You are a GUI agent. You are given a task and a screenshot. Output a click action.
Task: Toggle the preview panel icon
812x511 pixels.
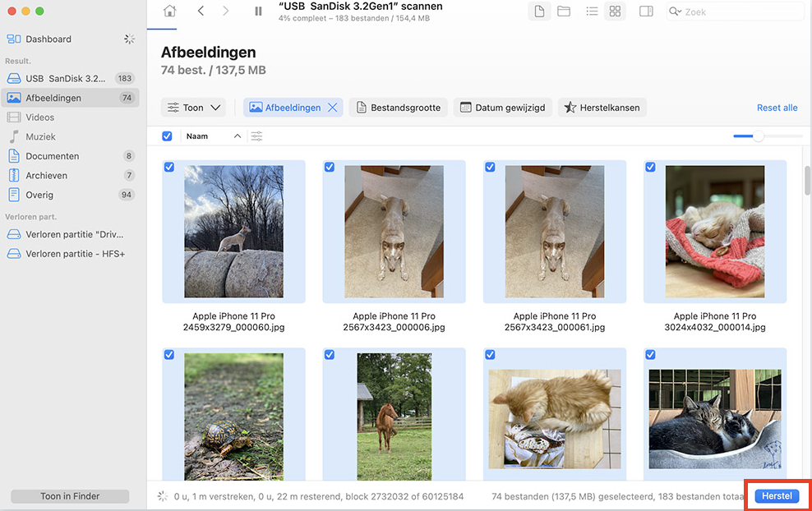[x=646, y=12]
